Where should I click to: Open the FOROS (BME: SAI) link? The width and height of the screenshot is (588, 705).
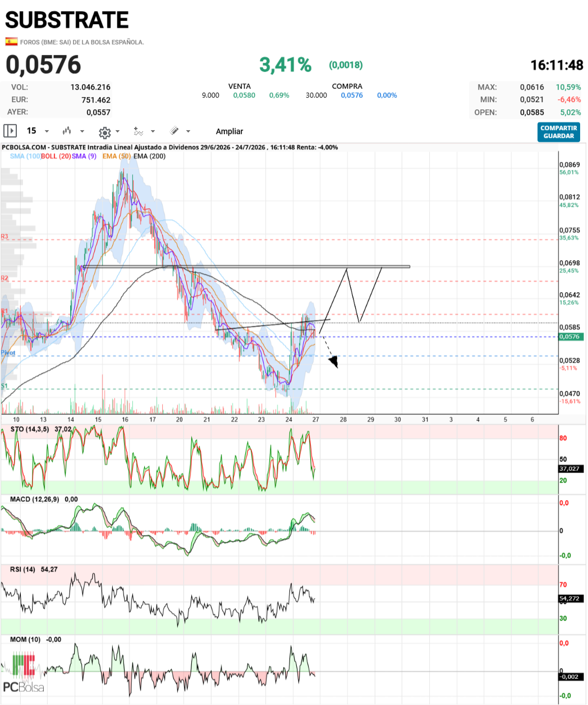tap(82, 42)
